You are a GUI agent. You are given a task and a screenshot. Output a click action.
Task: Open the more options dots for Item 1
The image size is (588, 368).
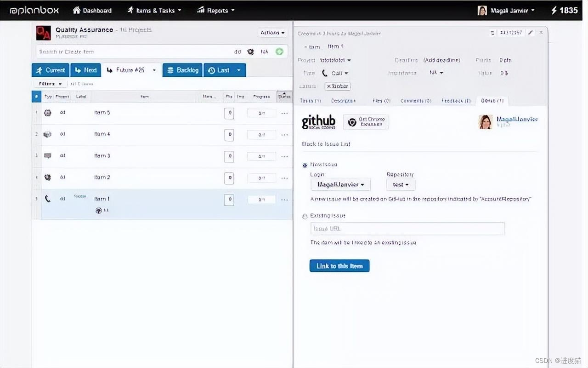tap(285, 200)
